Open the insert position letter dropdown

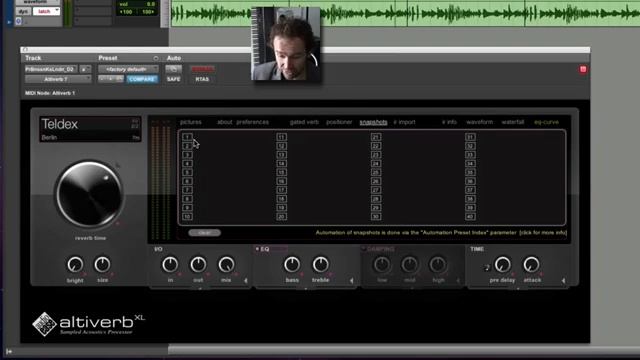pos(85,69)
